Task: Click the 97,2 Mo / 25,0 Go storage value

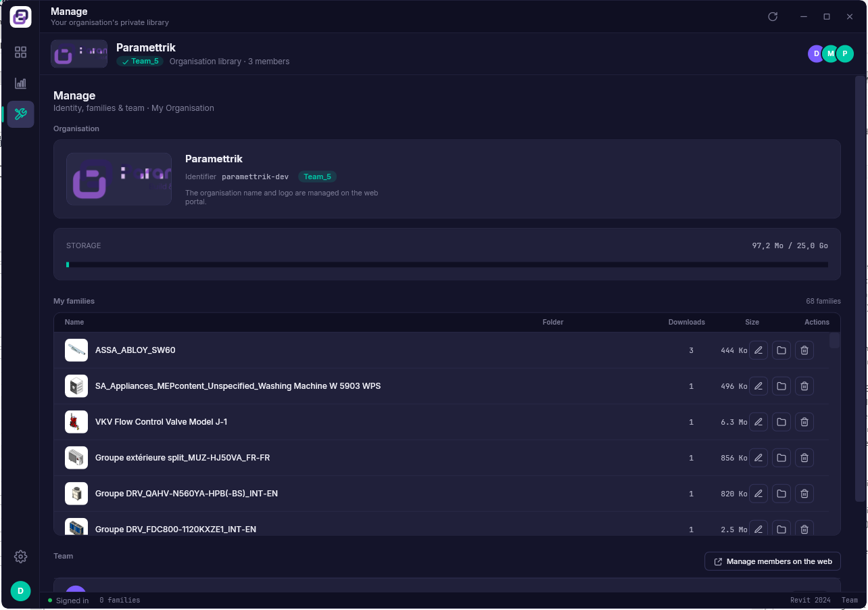Action: pyautogui.click(x=790, y=245)
